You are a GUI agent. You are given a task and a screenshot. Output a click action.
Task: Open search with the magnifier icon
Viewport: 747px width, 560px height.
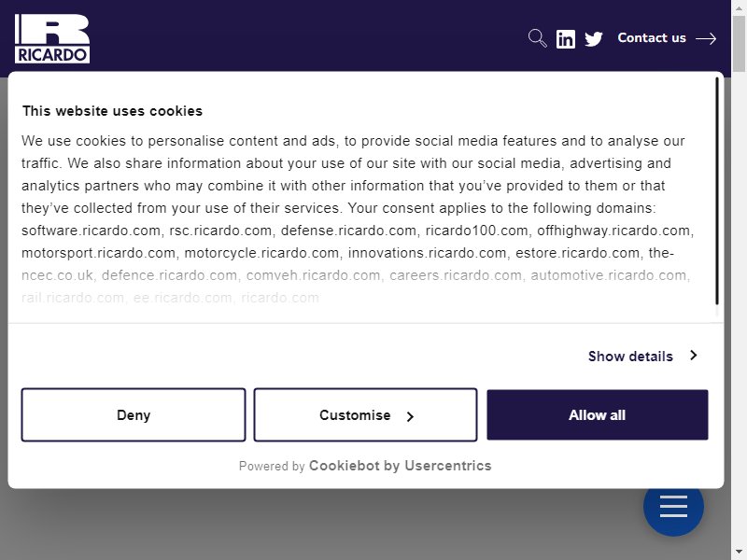(x=537, y=38)
